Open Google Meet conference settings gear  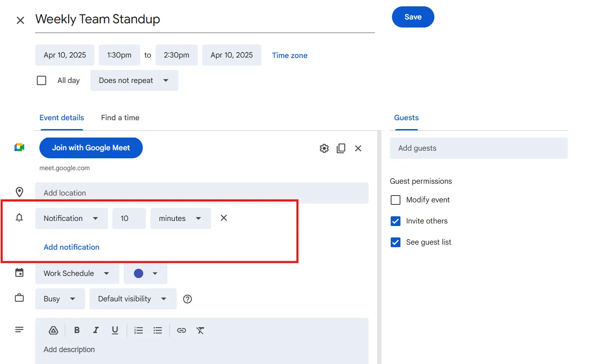tap(324, 148)
